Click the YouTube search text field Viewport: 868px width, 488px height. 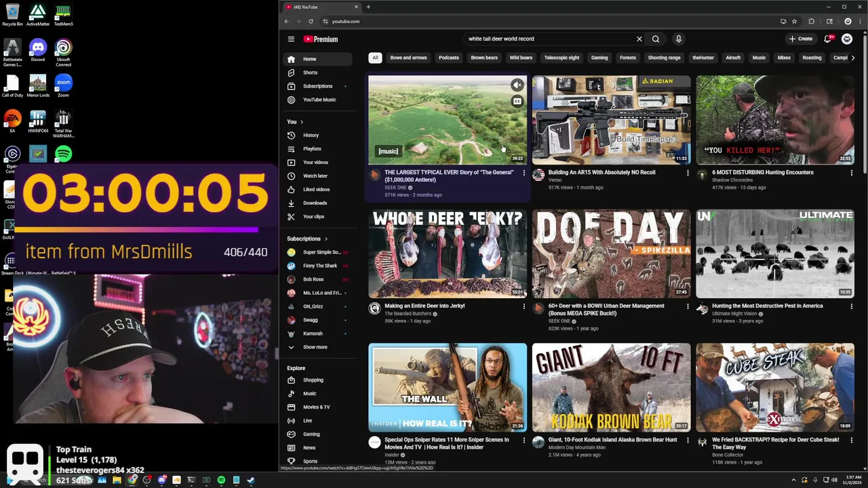pyautogui.click(x=548, y=39)
